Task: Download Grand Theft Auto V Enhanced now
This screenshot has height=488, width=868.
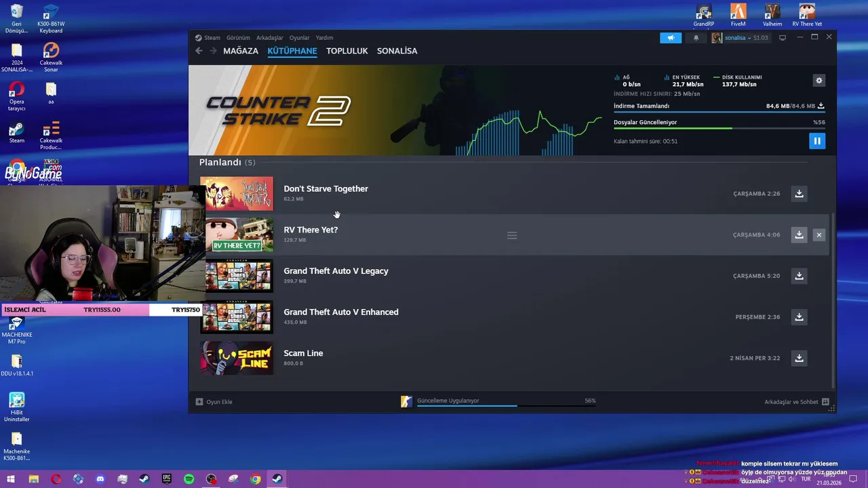Action: coord(799,317)
